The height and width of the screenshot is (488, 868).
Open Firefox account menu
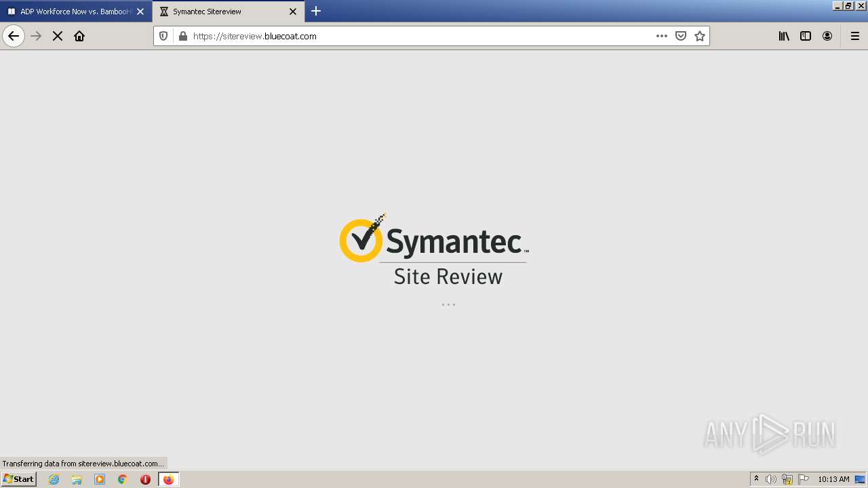point(827,36)
